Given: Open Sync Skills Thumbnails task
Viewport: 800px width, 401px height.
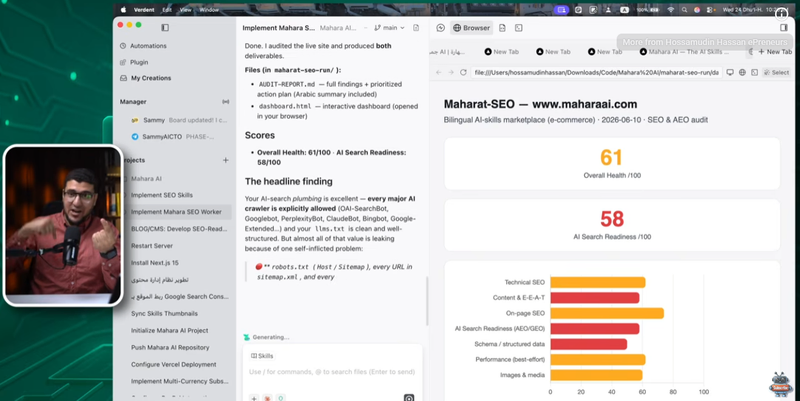Looking at the screenshot, I should [164, 313].
